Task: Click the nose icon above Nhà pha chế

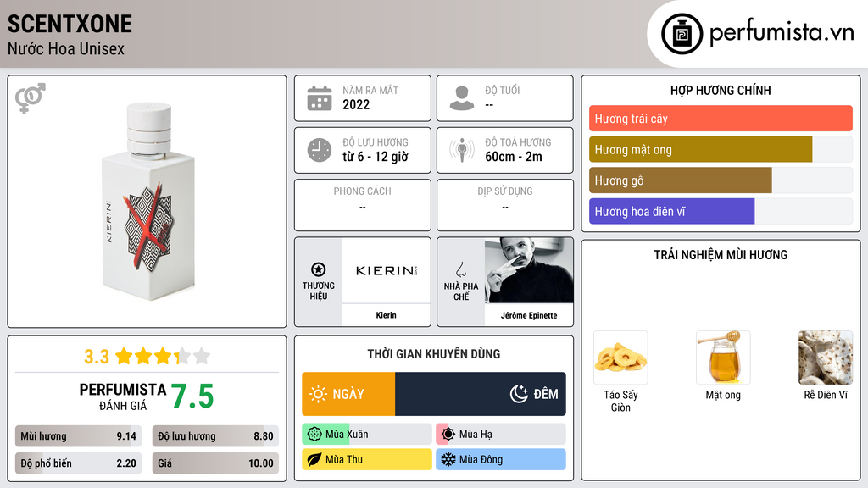Action: pos(460,269)
